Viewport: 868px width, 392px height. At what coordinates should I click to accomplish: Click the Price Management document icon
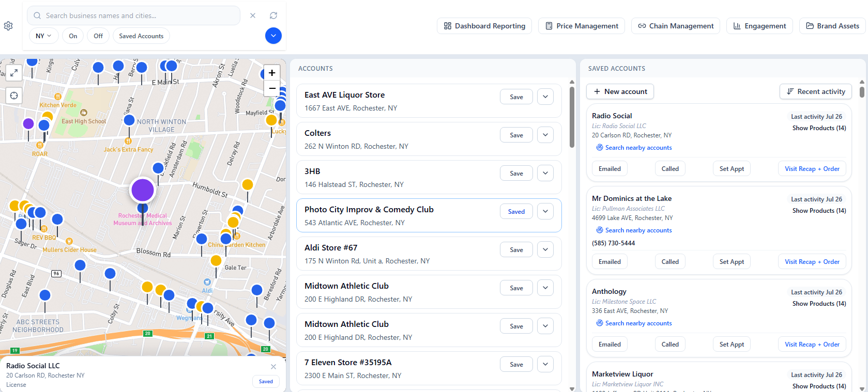549,26
